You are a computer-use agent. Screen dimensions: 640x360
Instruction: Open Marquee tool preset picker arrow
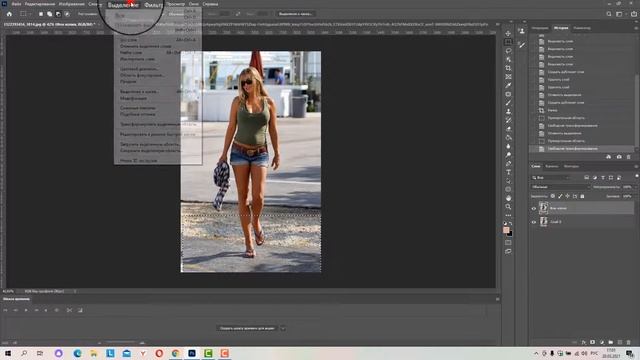(30, 14)
